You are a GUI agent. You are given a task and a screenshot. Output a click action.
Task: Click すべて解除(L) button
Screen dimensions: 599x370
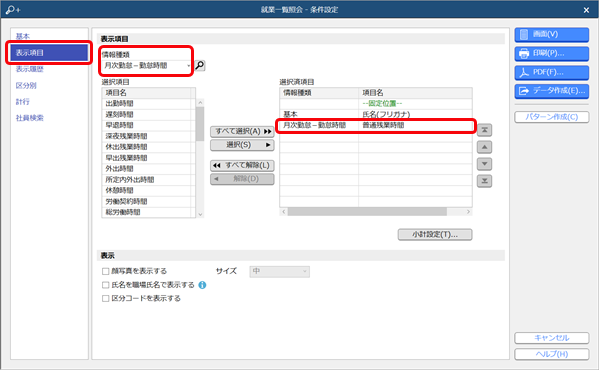(x=242, y=165)
